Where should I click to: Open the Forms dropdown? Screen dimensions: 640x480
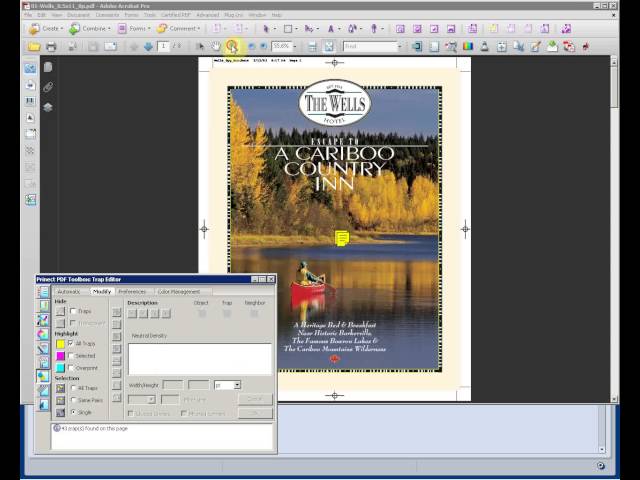pos(134,29)
